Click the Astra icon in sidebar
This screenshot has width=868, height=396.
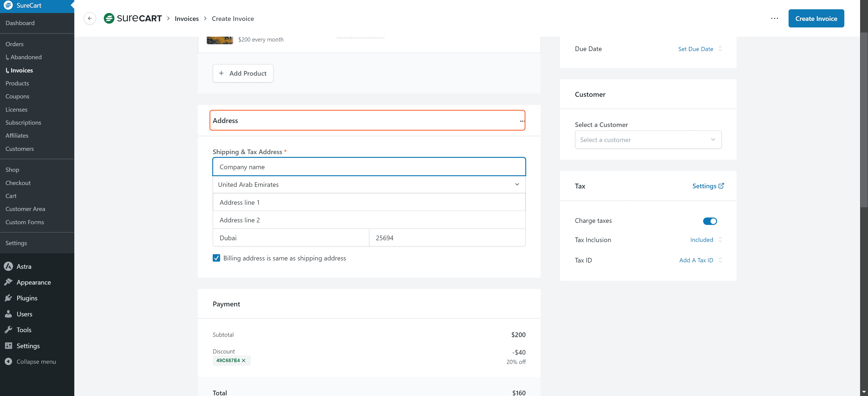tap(8, 266)
